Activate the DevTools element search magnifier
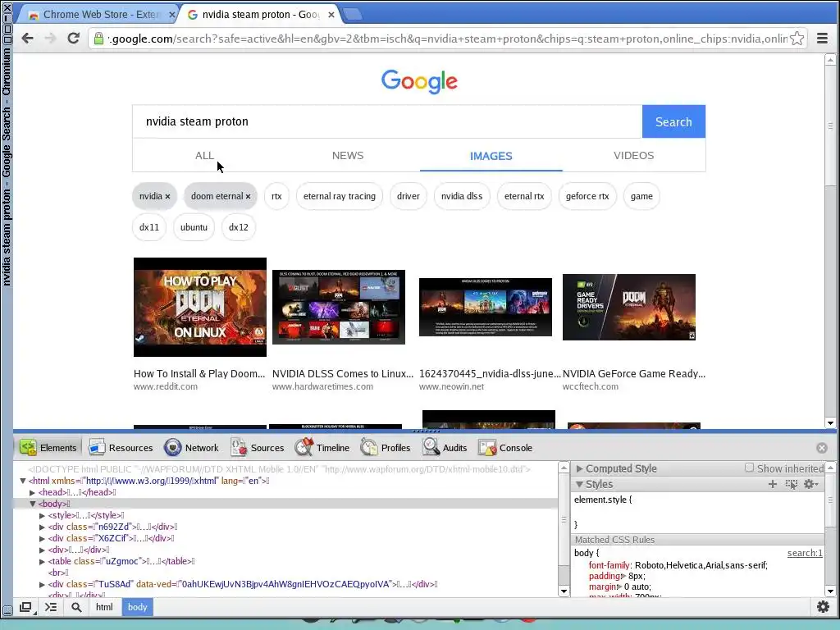Image resolution: width=840 pixels, height=630 pixels. (76, 607)
